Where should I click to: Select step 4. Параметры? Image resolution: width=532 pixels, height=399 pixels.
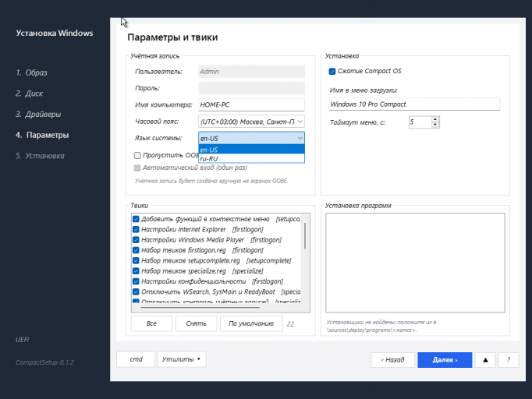[x=42, y=135]
